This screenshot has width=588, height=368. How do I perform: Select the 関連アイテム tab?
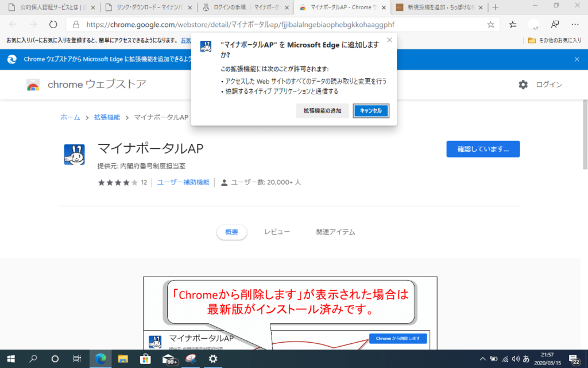[335, 232]
